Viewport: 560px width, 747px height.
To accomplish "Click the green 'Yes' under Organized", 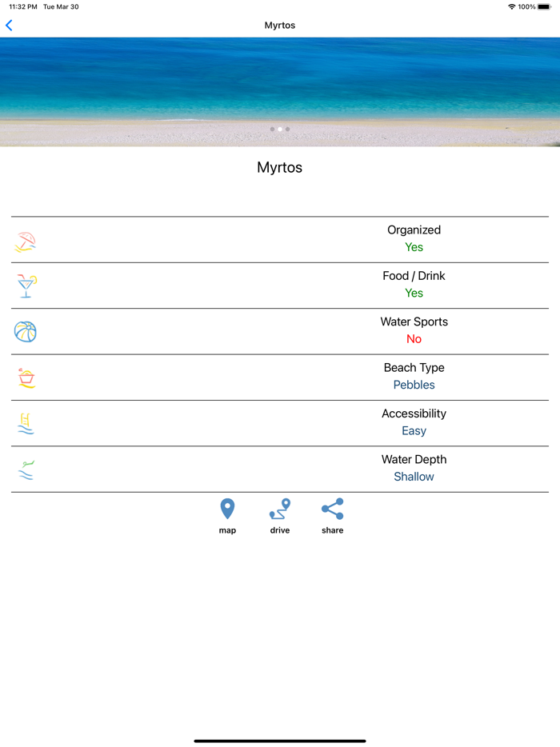I will click(414, 247).
